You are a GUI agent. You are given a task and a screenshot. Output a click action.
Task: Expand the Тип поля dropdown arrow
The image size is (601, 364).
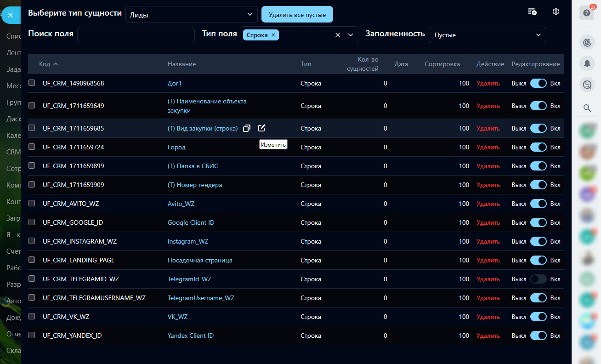(x=351, y=35)
